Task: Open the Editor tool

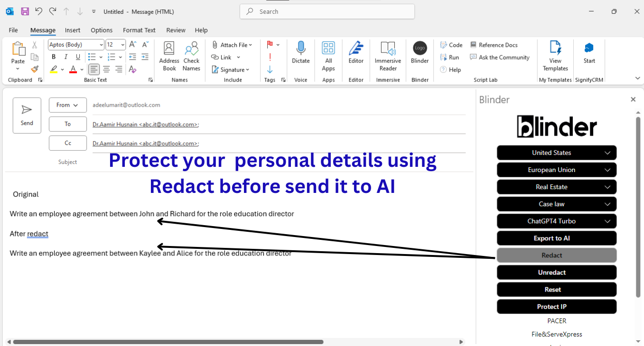Action: pyautogui.click(x=356, y=48)
